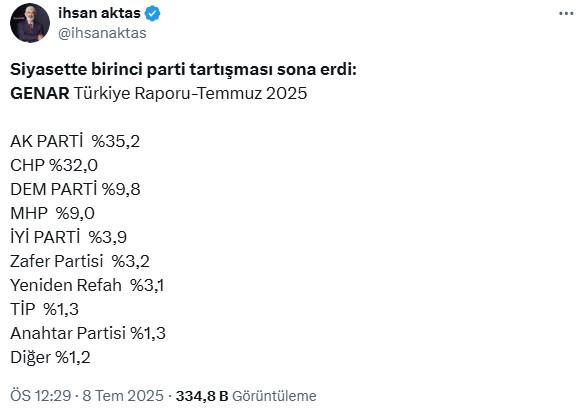This screenshot has width=583, height=413.
Task: Select the MHP %9,0 line
Action: click(52, 213)
